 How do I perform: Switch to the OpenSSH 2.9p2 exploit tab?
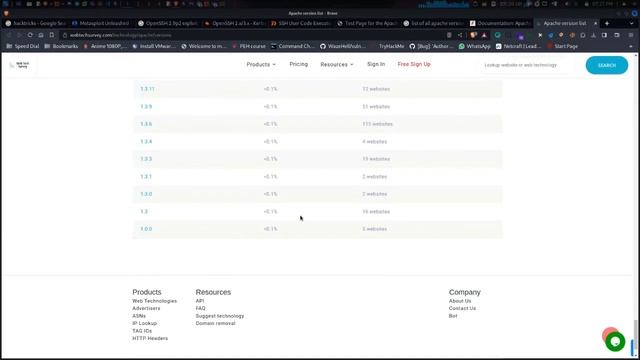point(167,24)
